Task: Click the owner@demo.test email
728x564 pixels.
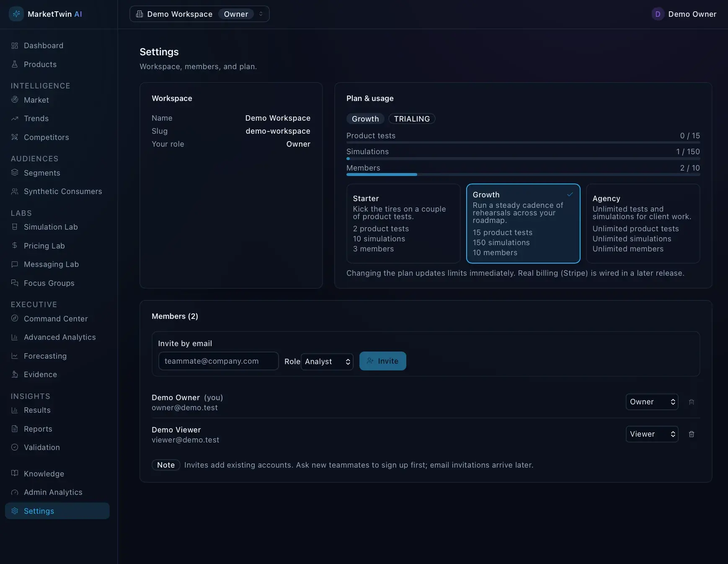Action: [x=185, y=408]
